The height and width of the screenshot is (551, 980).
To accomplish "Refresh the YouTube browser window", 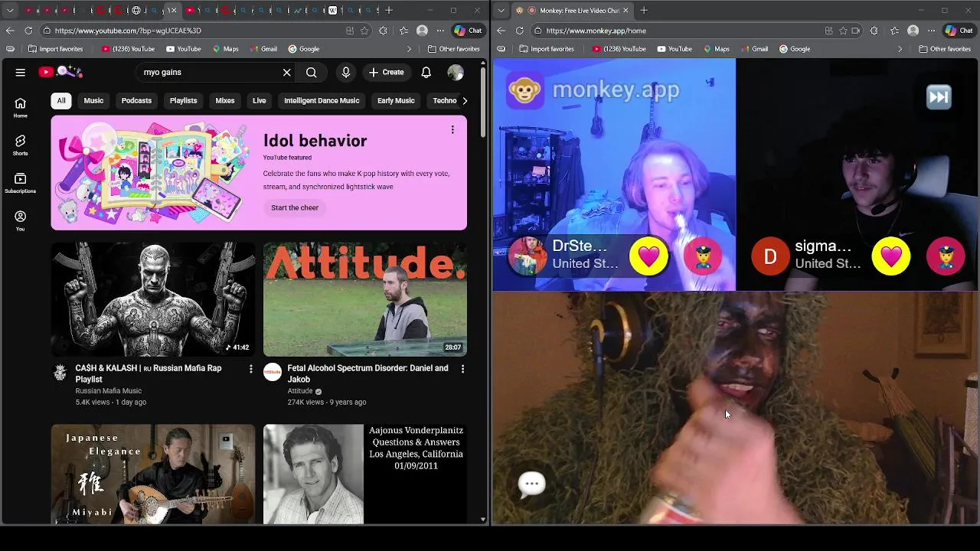I will click(28, 31).
